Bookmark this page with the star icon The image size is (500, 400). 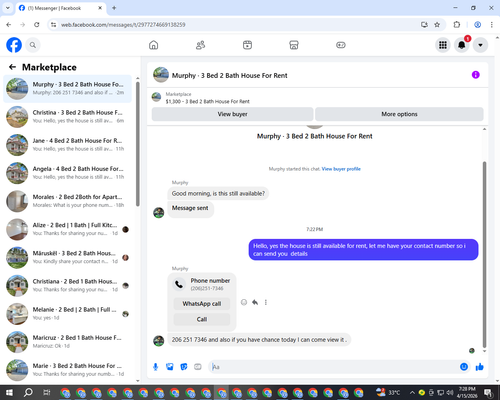point(437,25)
